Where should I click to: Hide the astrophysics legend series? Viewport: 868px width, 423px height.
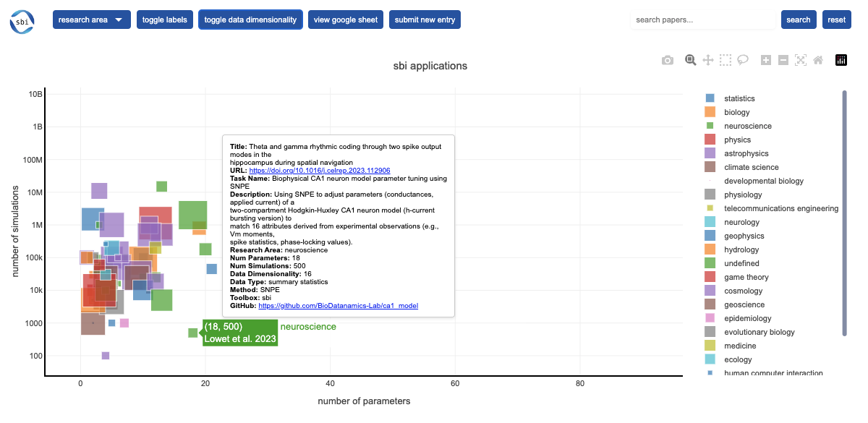tap(746, 153)
